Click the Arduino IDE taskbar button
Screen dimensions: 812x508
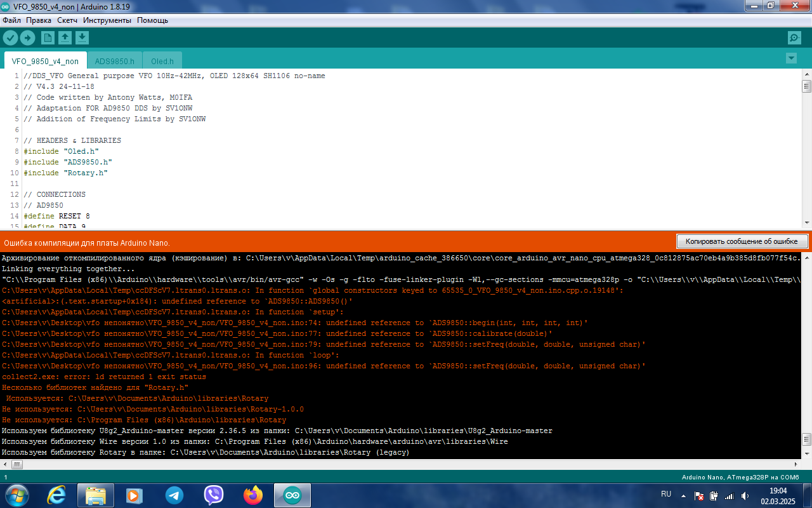(x=292, y=495)
